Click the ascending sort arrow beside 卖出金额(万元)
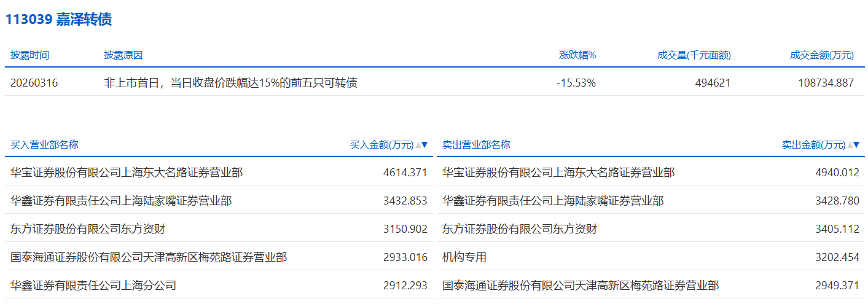Image resolution: width=868 pixels, height=304 pixels. [850, 145]
